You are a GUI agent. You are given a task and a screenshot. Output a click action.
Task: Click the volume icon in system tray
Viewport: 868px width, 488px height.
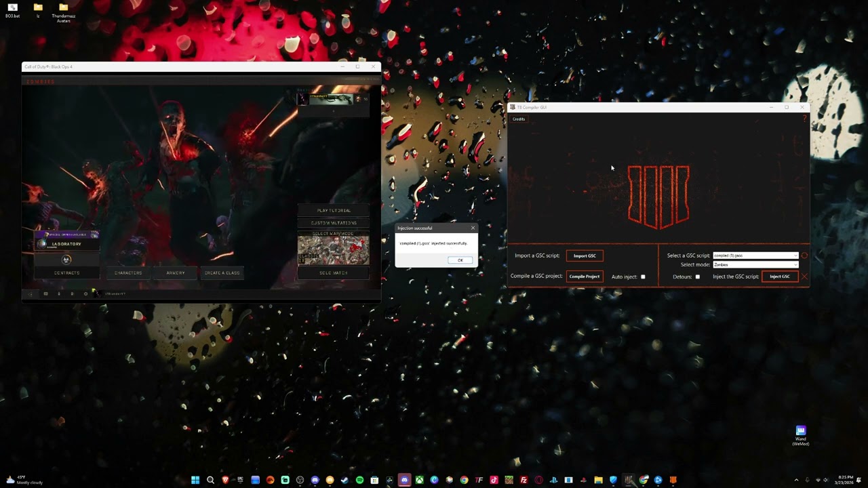point(825,480)
